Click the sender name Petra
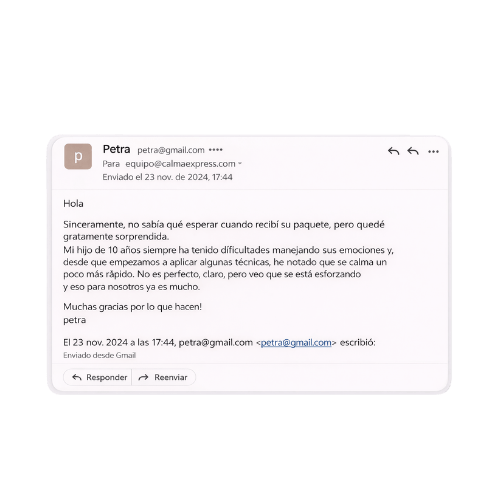The image size is (500, 500). [x=116, y=149]
